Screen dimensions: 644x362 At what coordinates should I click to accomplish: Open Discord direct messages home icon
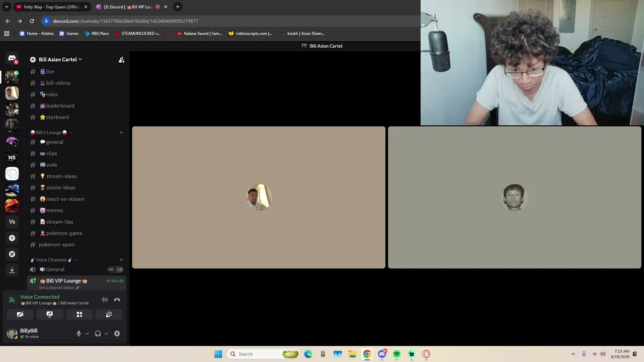[12, 59]
